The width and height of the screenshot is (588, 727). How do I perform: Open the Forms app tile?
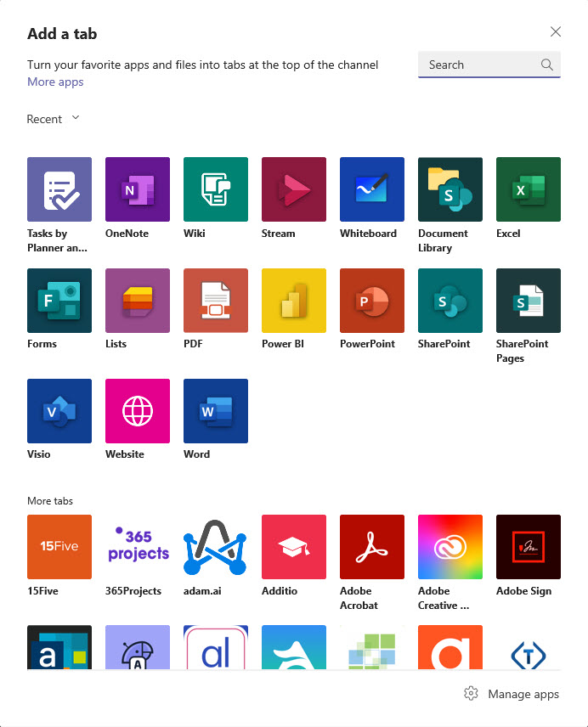click(59, 301)
